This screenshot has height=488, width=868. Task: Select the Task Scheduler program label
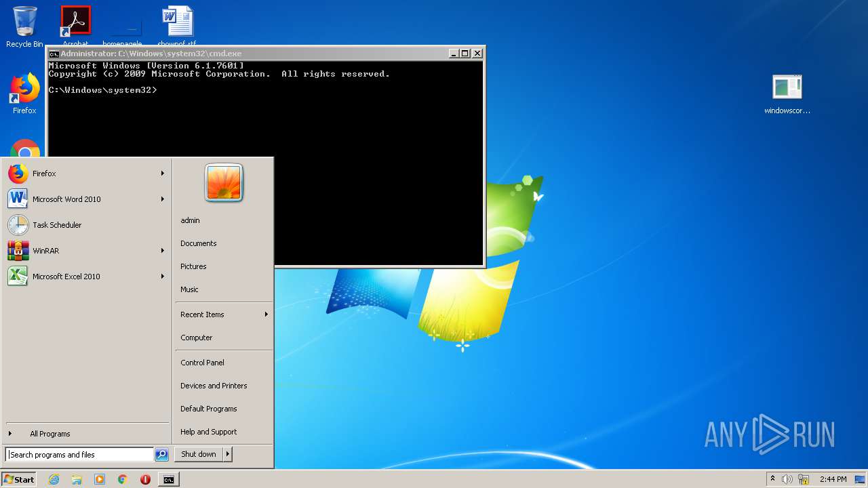click(57, 225)
